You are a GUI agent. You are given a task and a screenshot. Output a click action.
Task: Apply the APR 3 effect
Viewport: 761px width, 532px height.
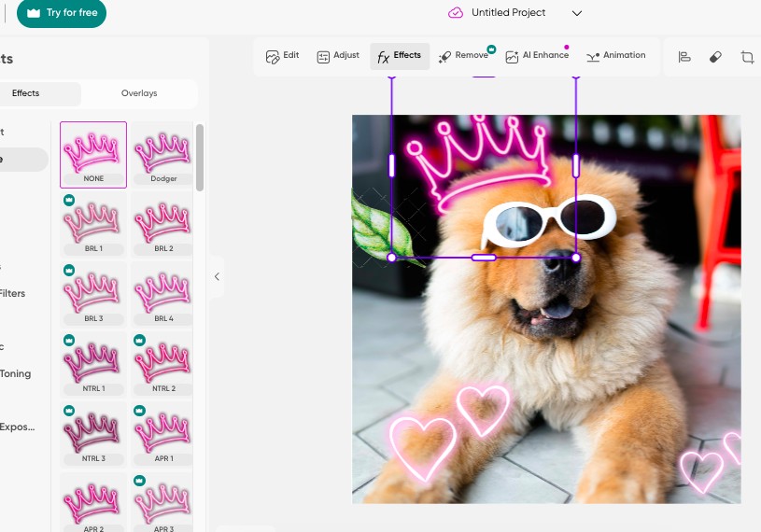click(162, 502)
